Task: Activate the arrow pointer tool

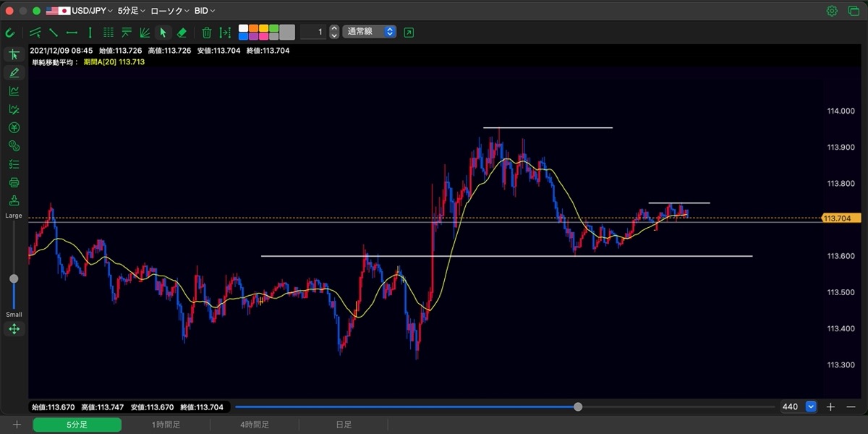Action: pos(163,33)
